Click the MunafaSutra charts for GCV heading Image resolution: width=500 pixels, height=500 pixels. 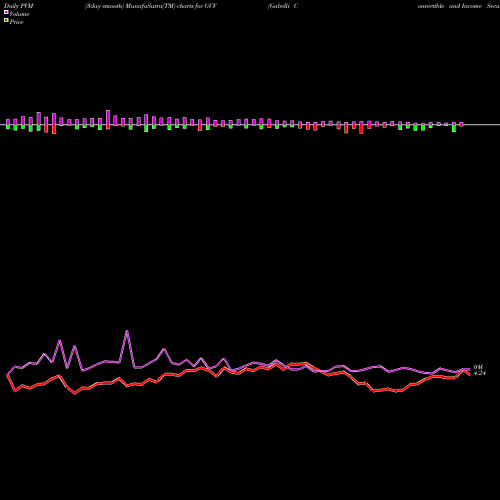point(151,6)
